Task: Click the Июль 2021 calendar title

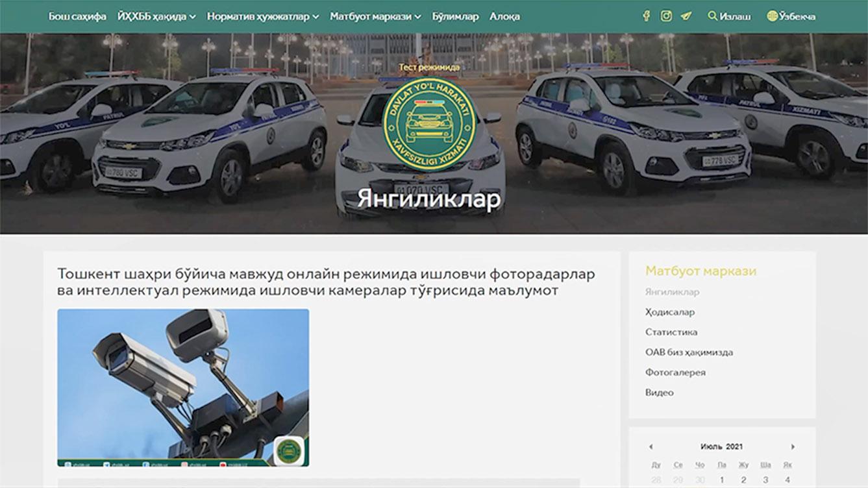Action: (x=721, y=447)
